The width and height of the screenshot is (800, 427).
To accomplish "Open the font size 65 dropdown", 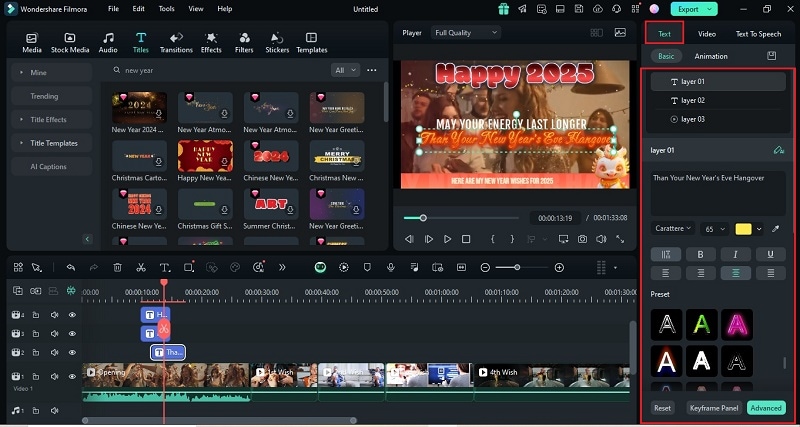I will 715,229.
